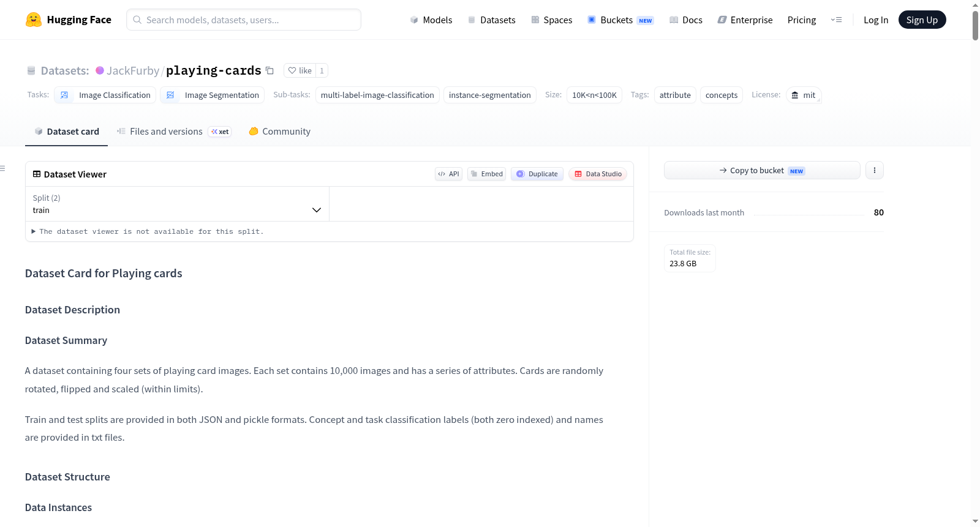This screenshot has width=980, height=527.
Task: Click the JackFurby author link
Action: (133, 70)
